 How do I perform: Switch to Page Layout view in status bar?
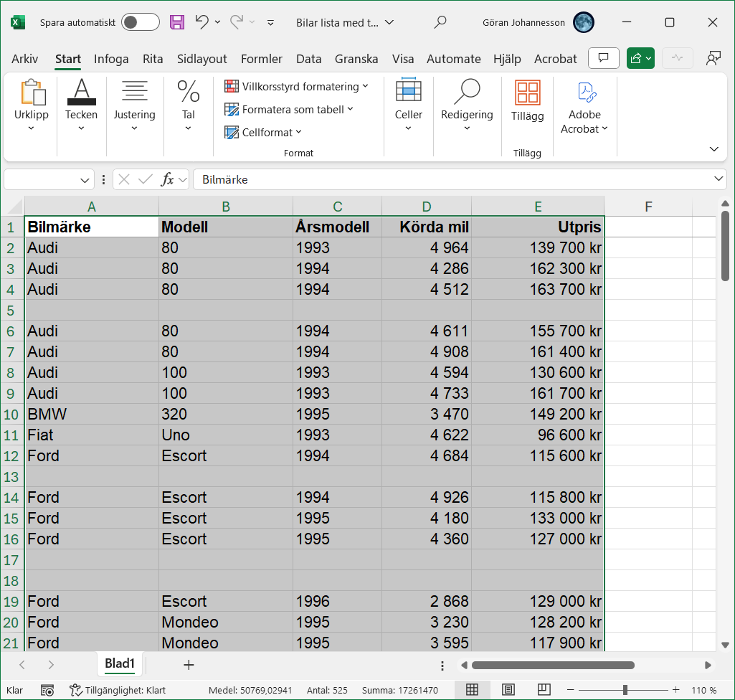pos(508,690)
